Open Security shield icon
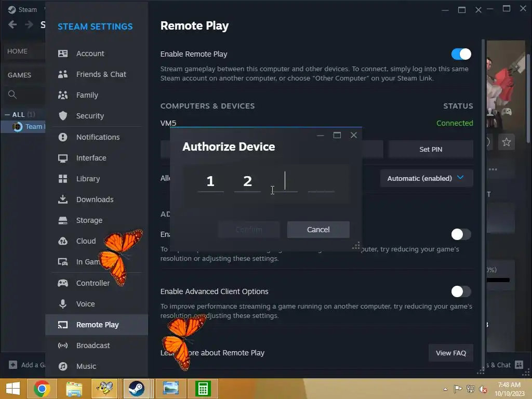 (x=63, y=116)
